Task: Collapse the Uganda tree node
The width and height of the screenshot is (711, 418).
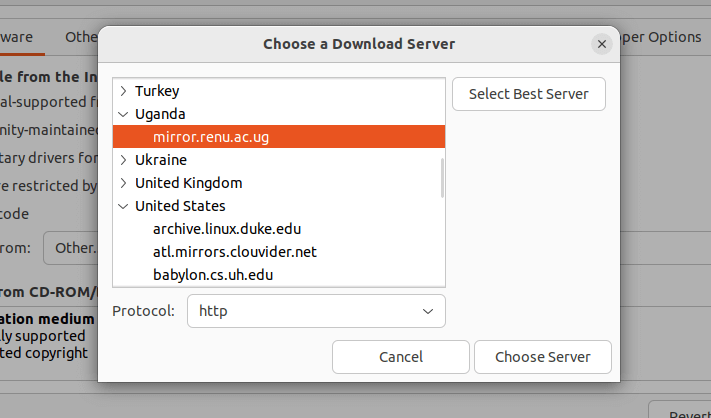Action: pyautogui.click(x=123, y=114)
